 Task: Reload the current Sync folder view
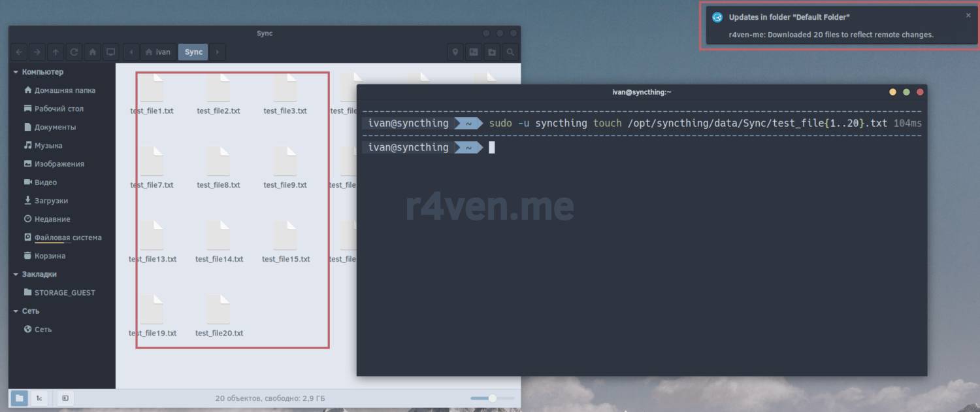(74, 52)
